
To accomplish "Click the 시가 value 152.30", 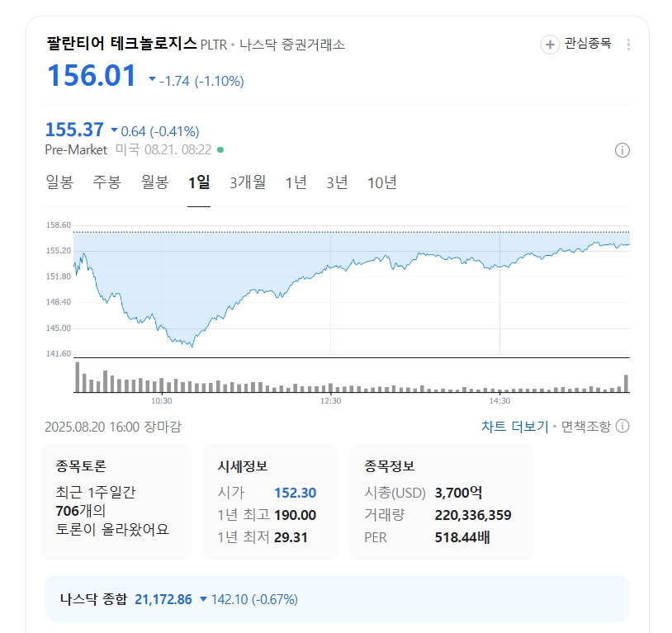I will [296, 493].
